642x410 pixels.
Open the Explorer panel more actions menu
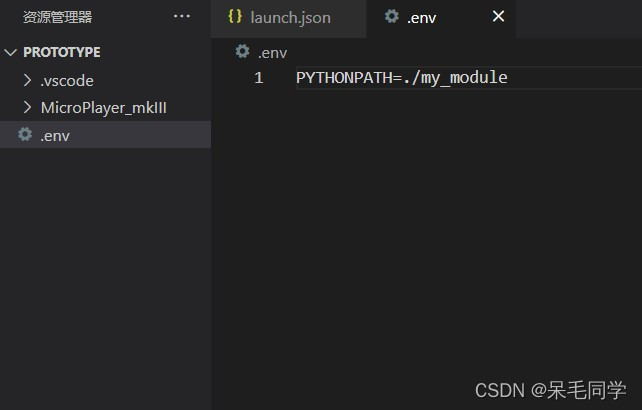(181, 16)
